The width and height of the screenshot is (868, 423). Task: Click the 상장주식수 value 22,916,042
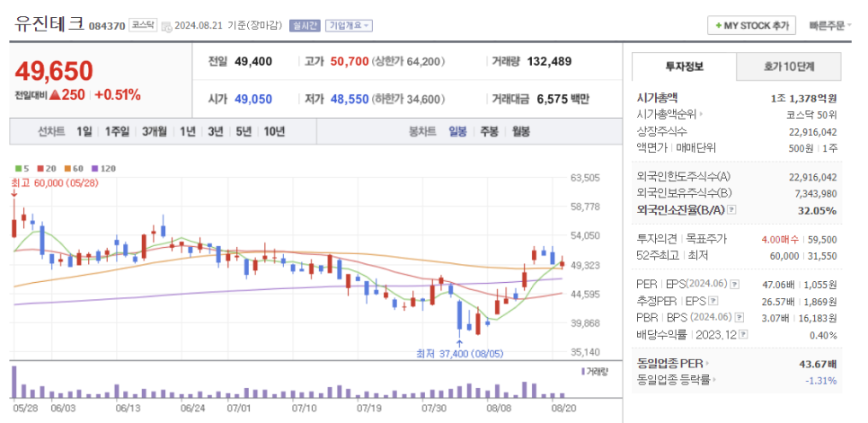[812, 132]
